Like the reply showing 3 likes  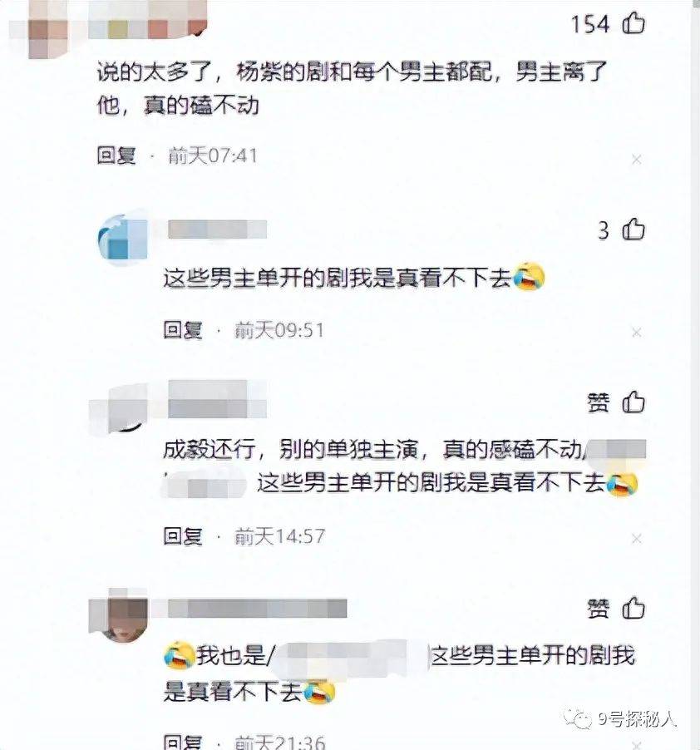(633, 229)
